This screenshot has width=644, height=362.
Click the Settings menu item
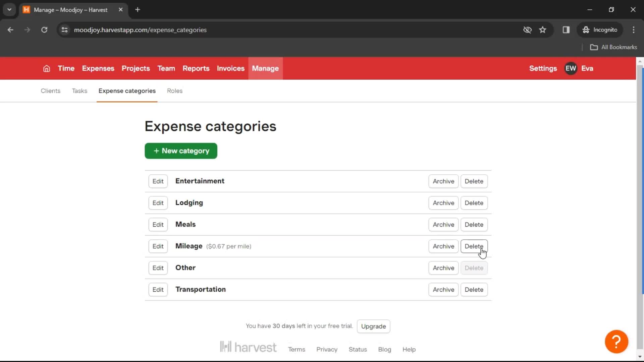pos(543,68)
